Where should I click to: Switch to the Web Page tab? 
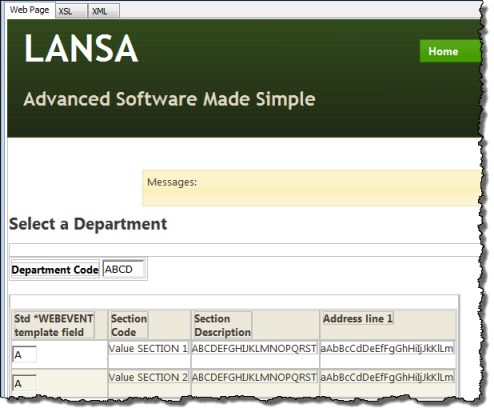tap(30, 10)
